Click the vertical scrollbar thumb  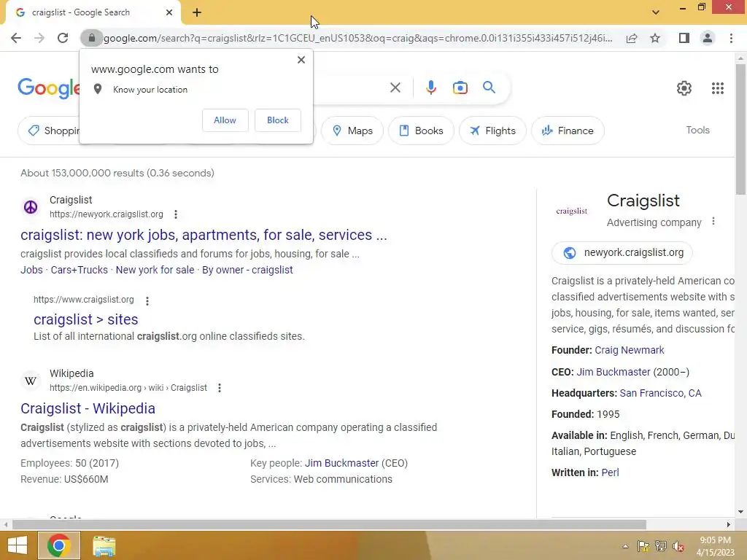[740, 128]
